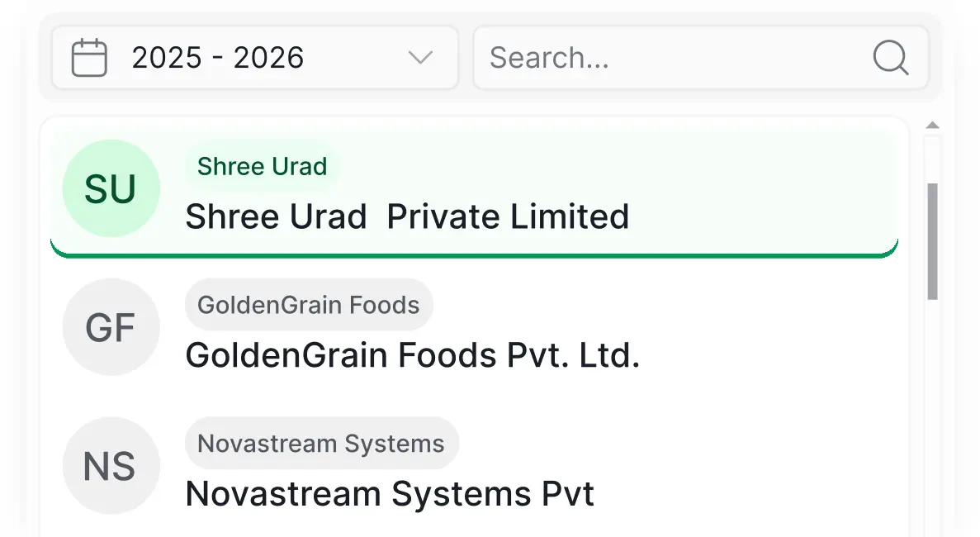Click the NS avatar circle
The width and height of the screenshot is (980, 537).
coord(111,466)
